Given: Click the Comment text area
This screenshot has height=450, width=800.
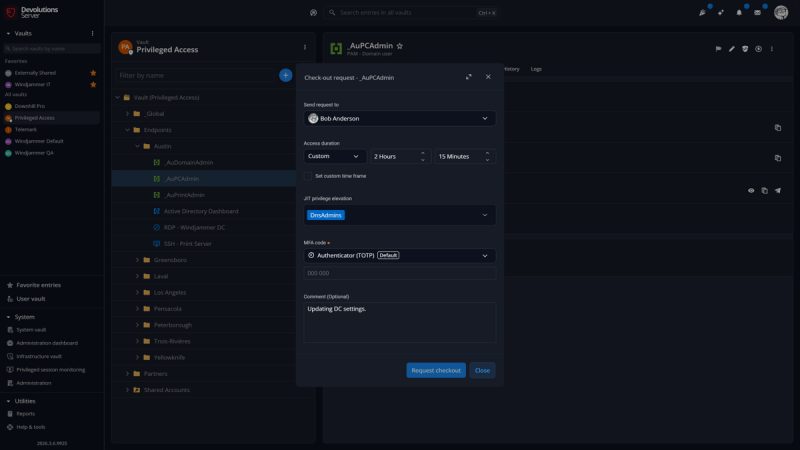Looking at the screenshot, I should tap(399, 322).
